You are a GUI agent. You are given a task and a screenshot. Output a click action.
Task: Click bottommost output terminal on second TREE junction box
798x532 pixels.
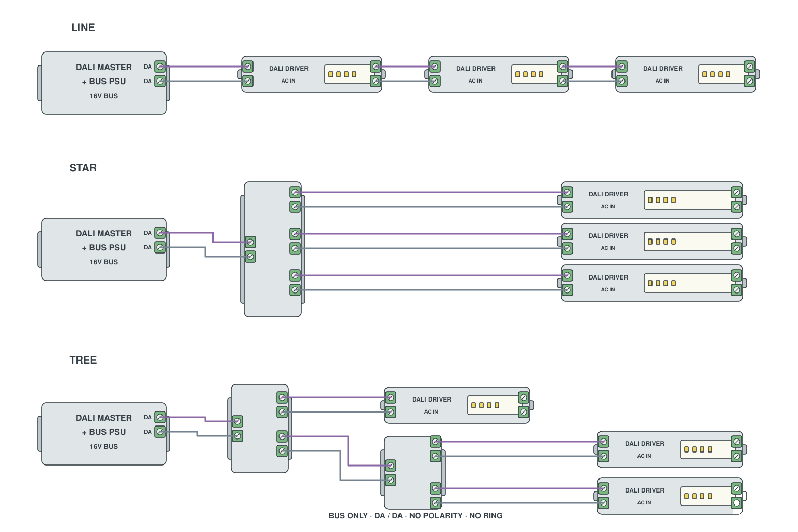tap(436, 503)
